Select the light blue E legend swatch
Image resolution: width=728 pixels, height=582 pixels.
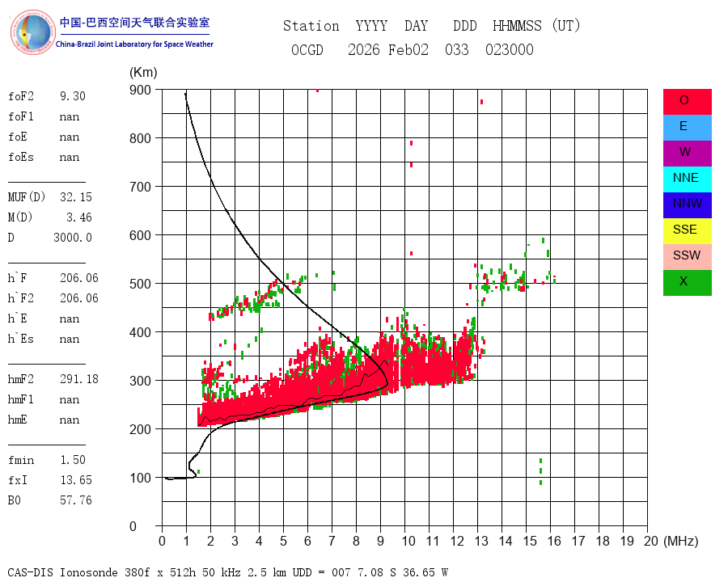click(687, 127)
